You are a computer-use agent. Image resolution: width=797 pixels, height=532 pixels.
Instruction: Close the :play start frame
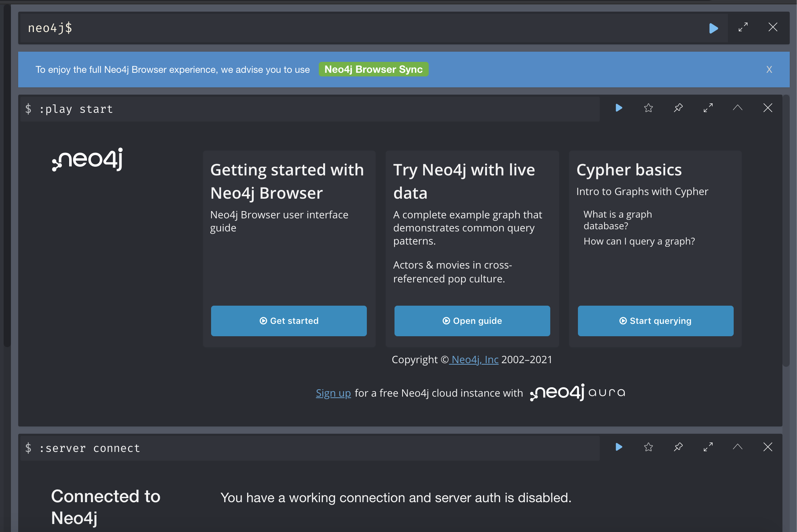768,108
